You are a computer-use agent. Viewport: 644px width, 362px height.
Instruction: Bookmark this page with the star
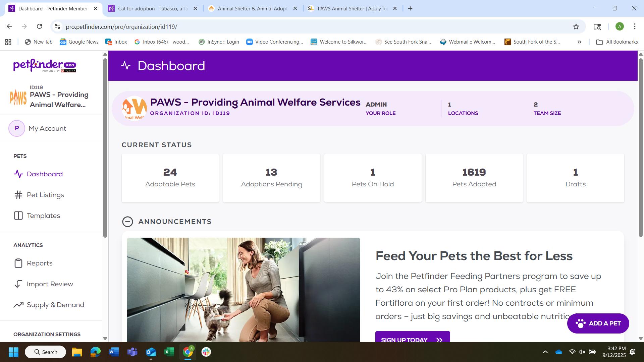pyautogui.click(x=576, y=26)
